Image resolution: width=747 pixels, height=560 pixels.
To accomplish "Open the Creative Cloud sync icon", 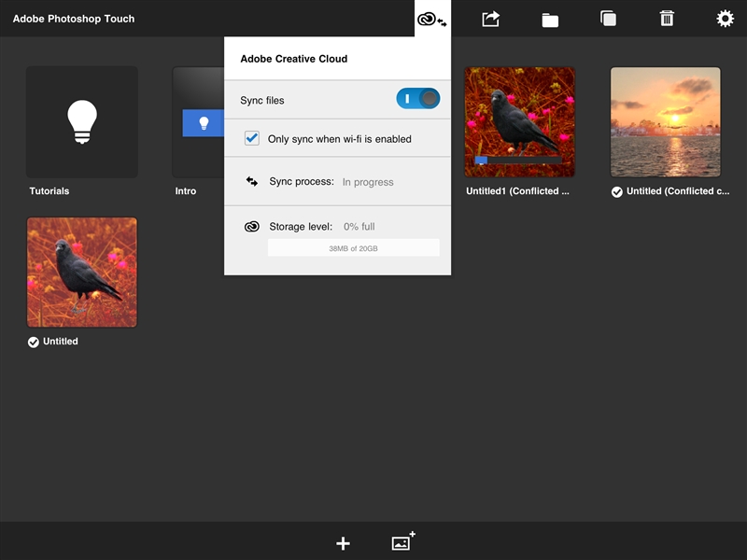I will pos(432,19).
